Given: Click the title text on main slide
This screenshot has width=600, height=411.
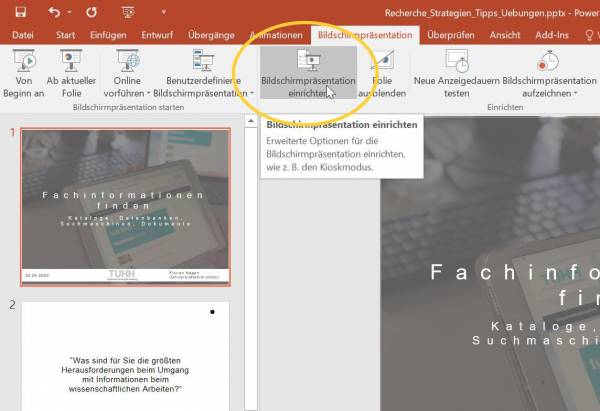Looking at the screenshot, I should tap(515, 285).
